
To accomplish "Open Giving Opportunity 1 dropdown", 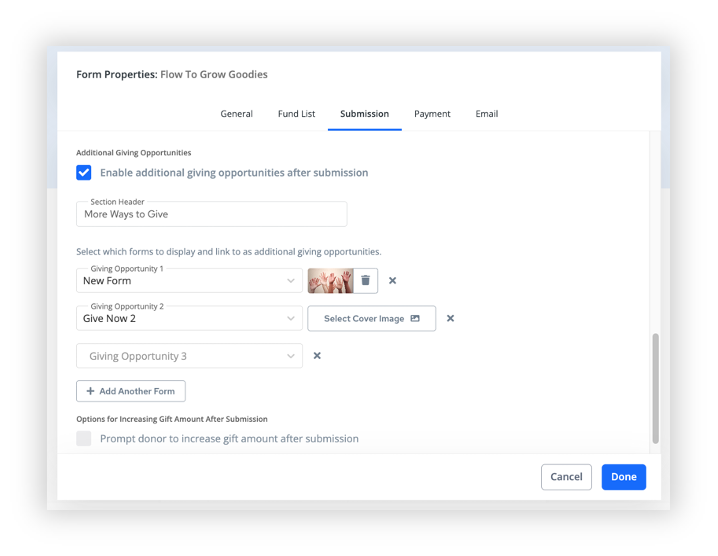I will tap(189, 281).
